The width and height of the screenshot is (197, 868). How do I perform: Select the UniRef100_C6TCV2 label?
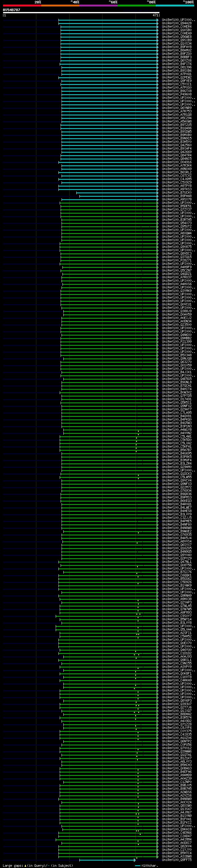click(x=177, y=176)
